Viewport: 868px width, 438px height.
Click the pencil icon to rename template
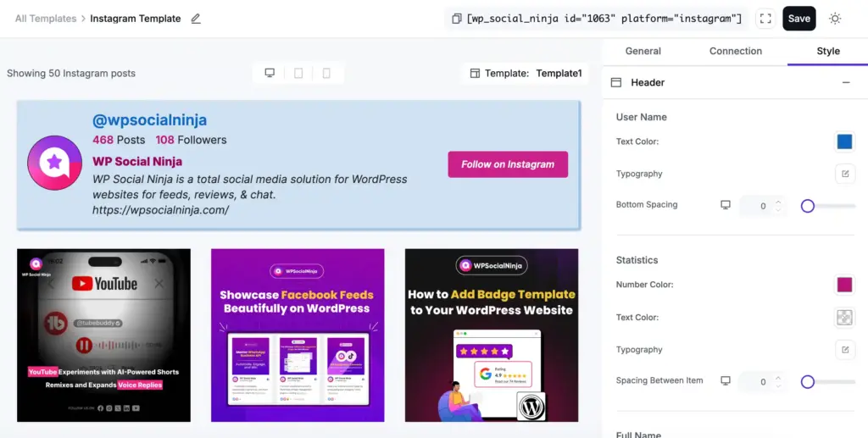click(196, 19)
